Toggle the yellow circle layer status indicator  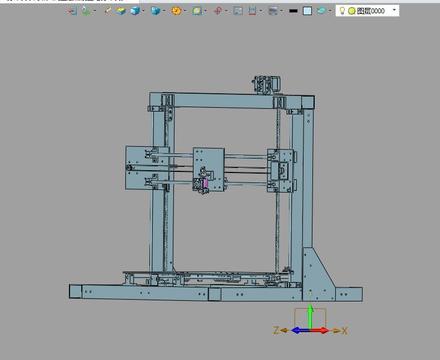(351, 11)
